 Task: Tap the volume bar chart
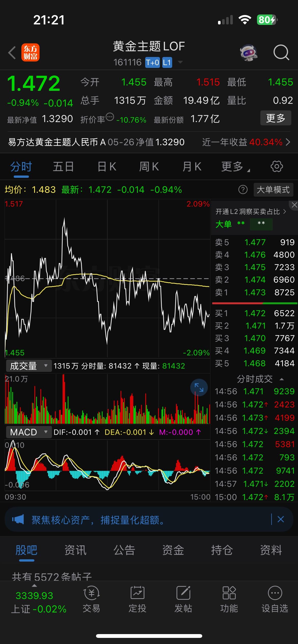click(107, 399)
